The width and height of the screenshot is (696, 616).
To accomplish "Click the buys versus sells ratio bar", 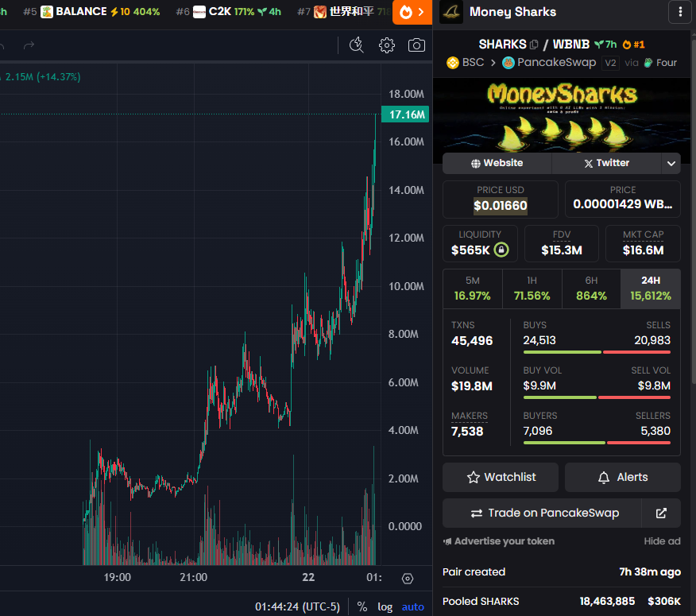I will pos(597,352).
